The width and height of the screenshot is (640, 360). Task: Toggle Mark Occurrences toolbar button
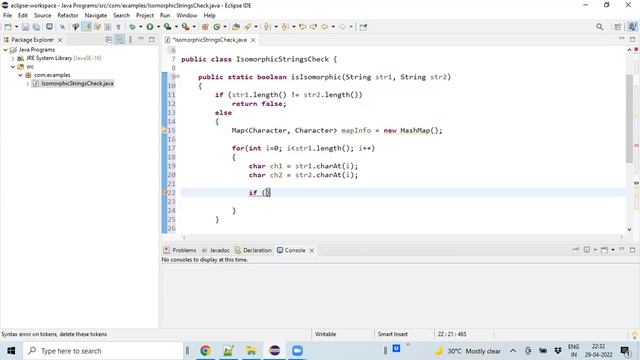point(86,27)
